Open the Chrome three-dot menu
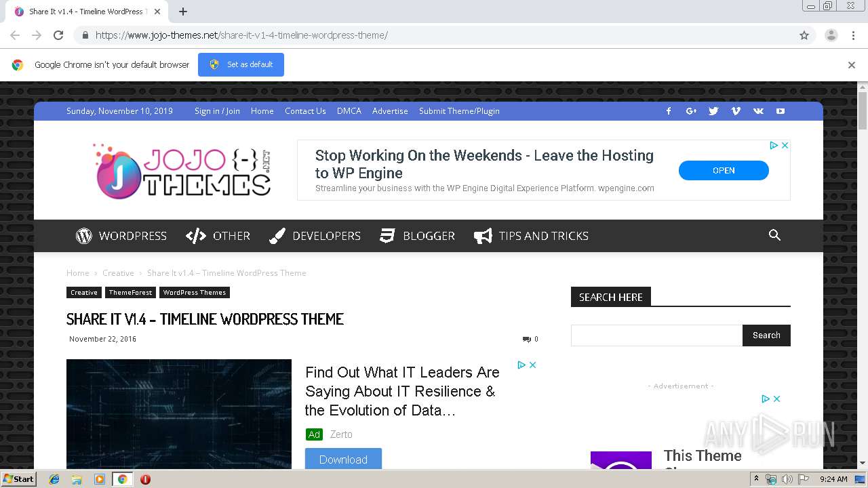Viewport: 868px width, 488px height. (853, 35)
